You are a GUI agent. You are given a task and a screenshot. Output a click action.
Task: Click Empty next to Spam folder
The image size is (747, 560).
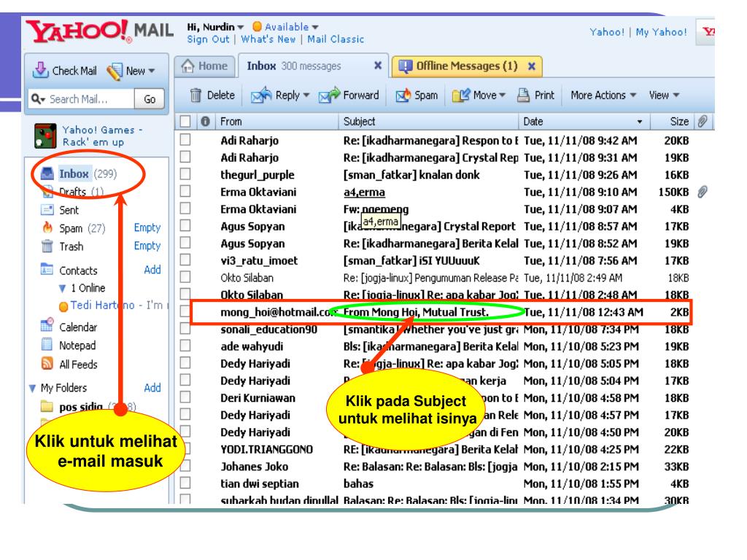point(147,227)
